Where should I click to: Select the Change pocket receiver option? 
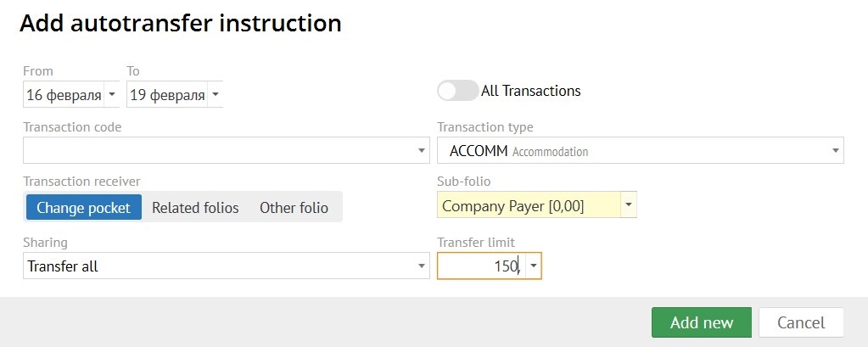tap(83, 207)
